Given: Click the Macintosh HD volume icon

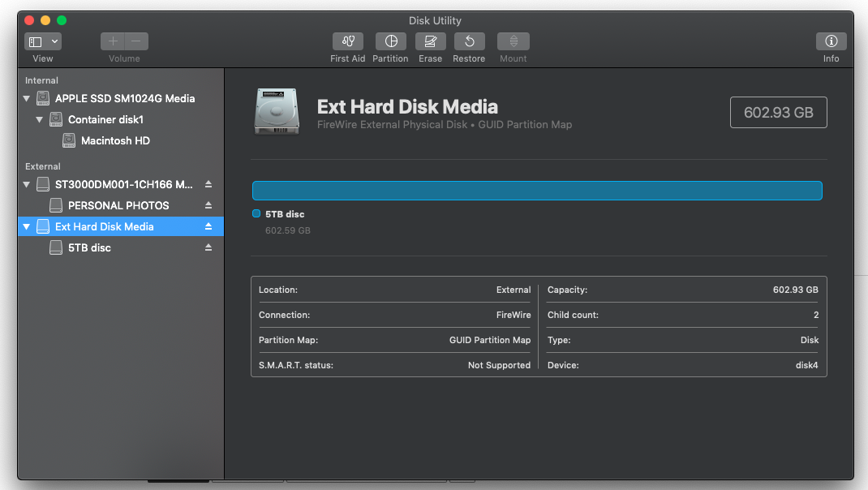Looking at the screenshot, I should pyautogui.click(x=69, y=140).
